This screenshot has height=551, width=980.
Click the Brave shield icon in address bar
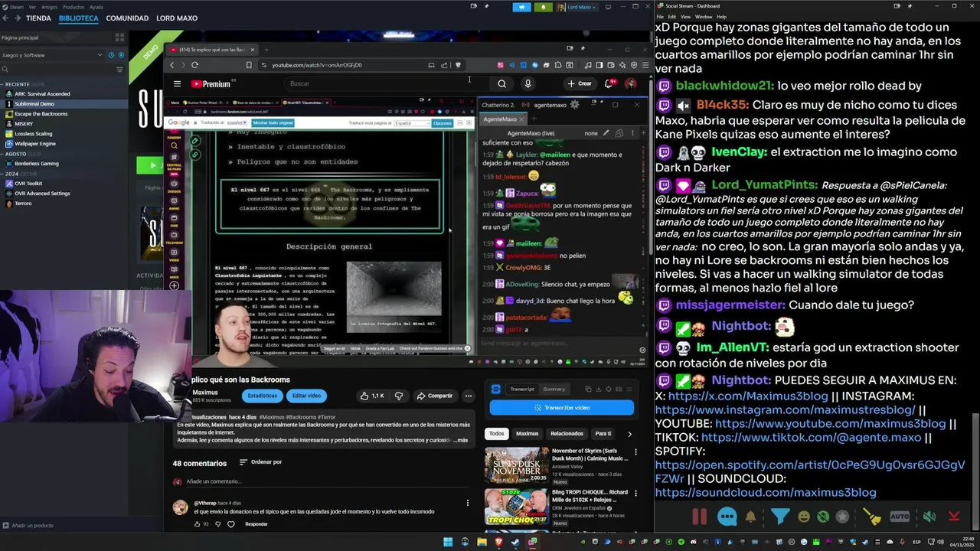(x=458, y=65)
